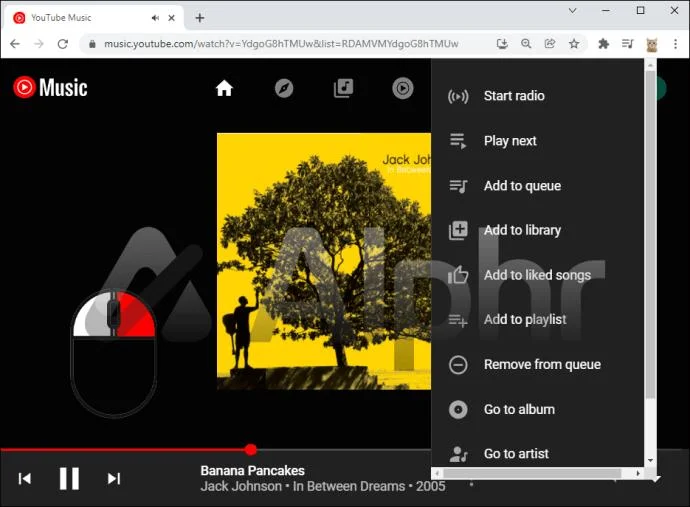
Task: Open a new browser tab
Action: [200, 18]
